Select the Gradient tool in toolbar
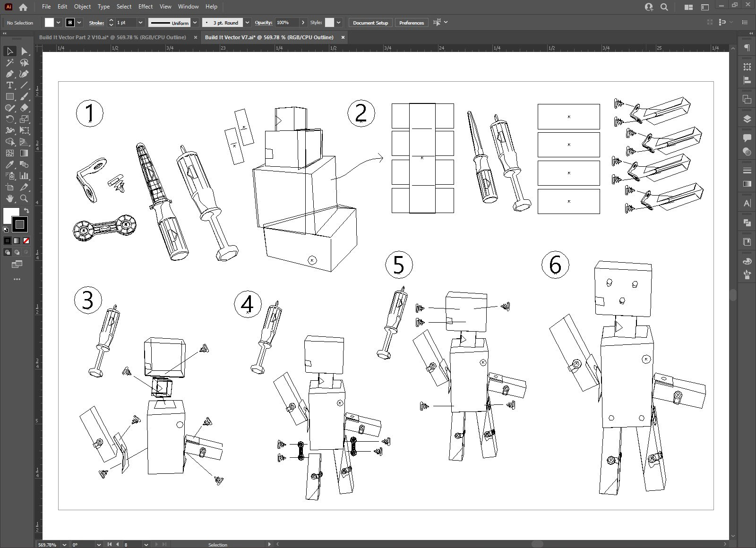The image size is (756, 548). point(24,153)
